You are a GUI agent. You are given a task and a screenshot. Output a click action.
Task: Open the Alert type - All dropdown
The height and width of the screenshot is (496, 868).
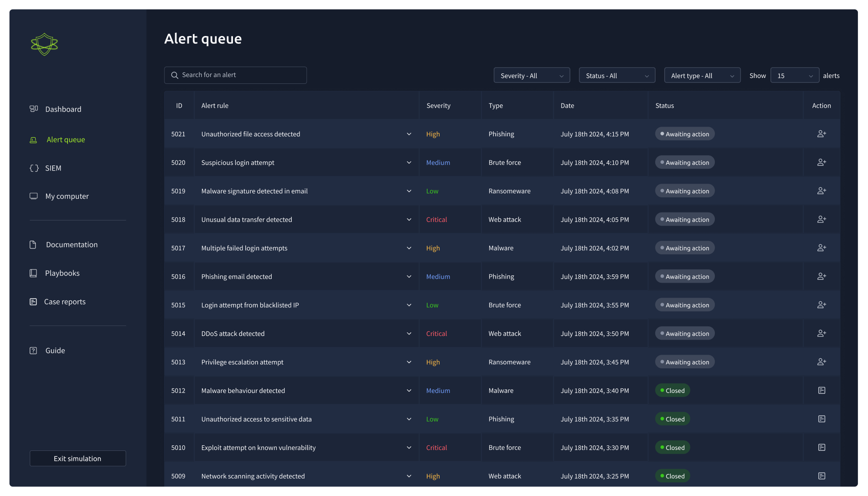(702, 76)
